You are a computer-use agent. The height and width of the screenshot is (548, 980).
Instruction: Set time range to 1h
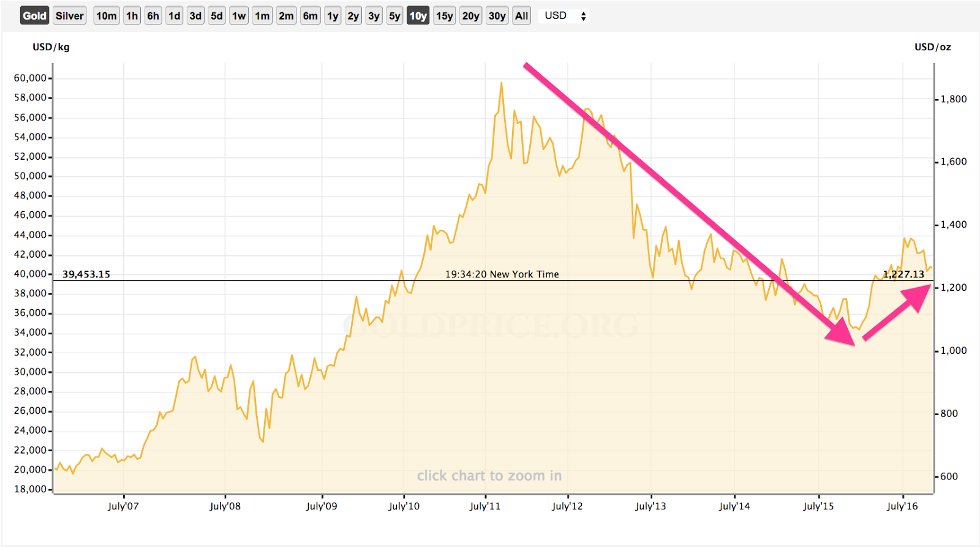coord(132,16)
